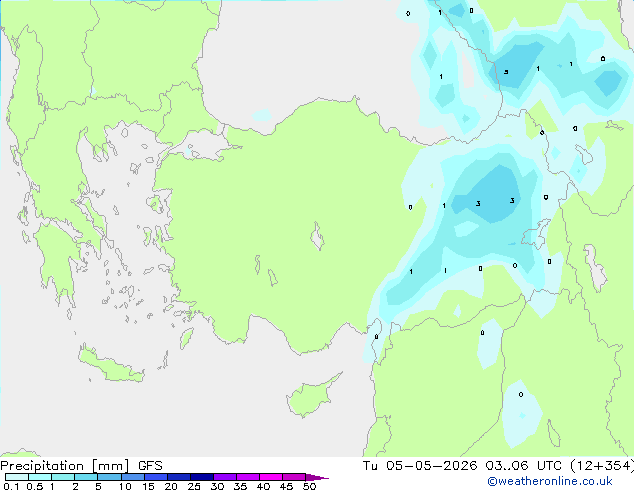Click the 'Precipitation [mm]' title text
634x490 pixels.
(x=65, y=466)
